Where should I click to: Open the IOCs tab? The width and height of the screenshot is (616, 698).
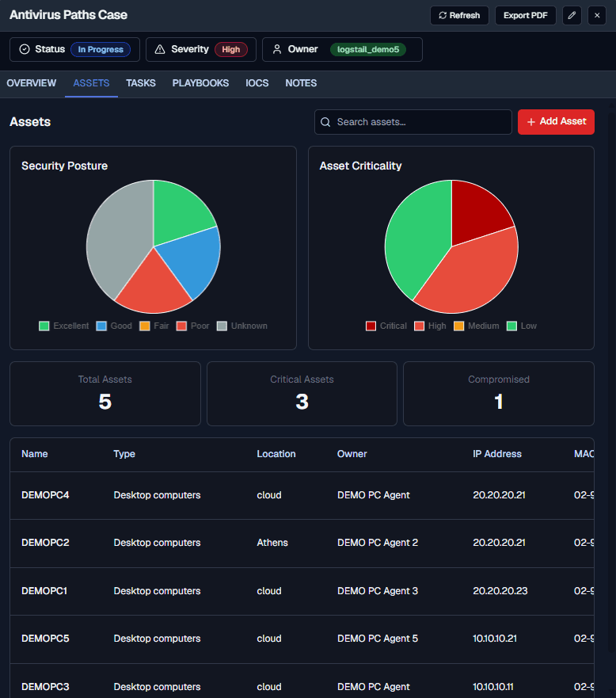pyautogui.click(x=257, y=83)
